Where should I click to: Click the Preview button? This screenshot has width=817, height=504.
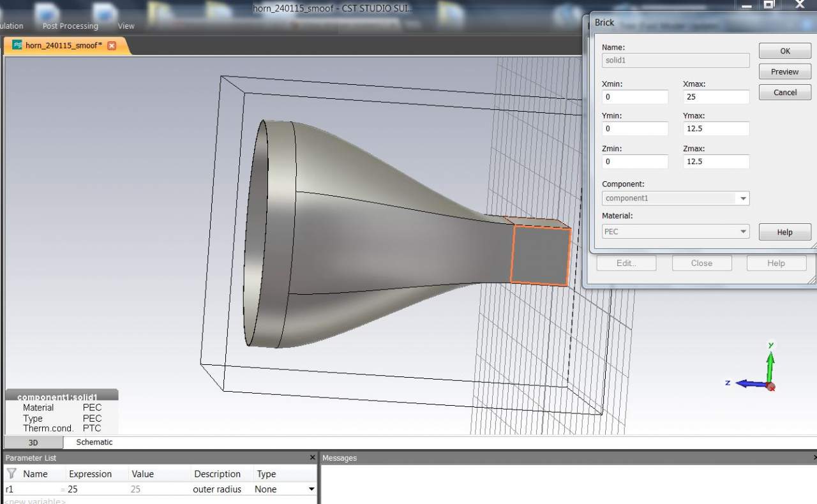[x=784, y=71]
